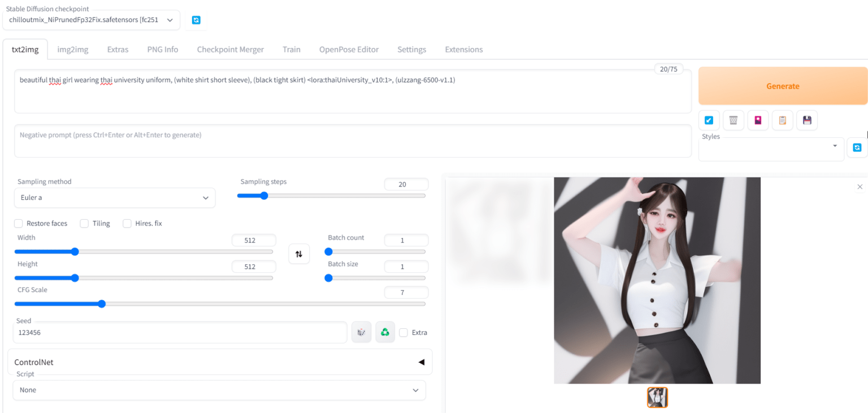Switch to the img2img tab
This screenshot has height=413, width=868.
[72, 49]
